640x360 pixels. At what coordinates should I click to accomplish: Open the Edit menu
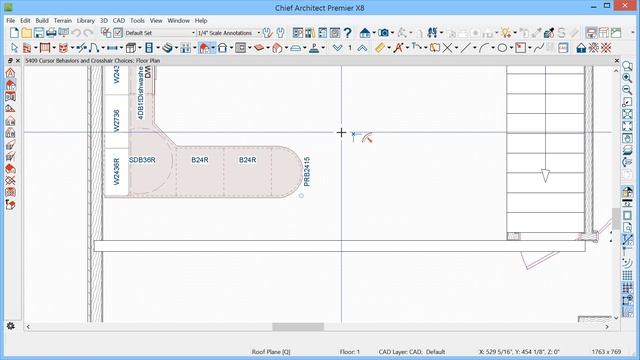coord(25,20)
